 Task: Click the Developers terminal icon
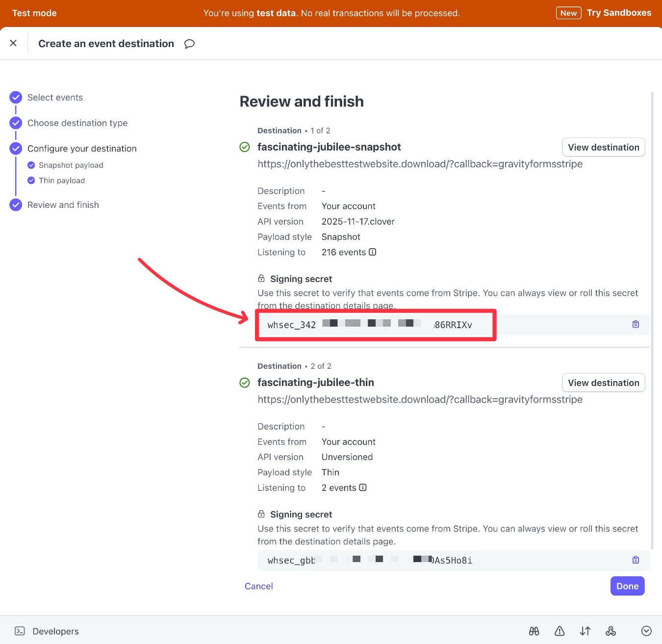point(20,631)
